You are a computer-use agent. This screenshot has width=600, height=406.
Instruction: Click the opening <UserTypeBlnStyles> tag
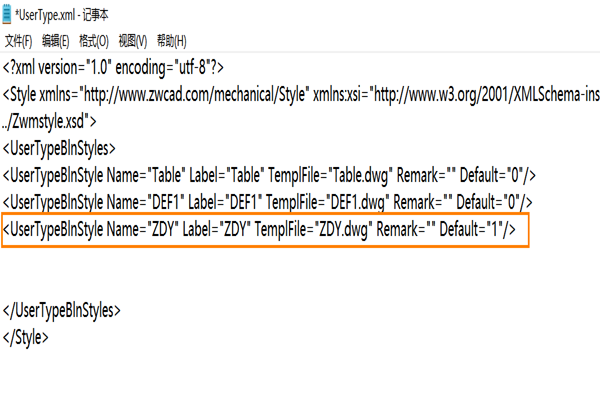[59, 148]
